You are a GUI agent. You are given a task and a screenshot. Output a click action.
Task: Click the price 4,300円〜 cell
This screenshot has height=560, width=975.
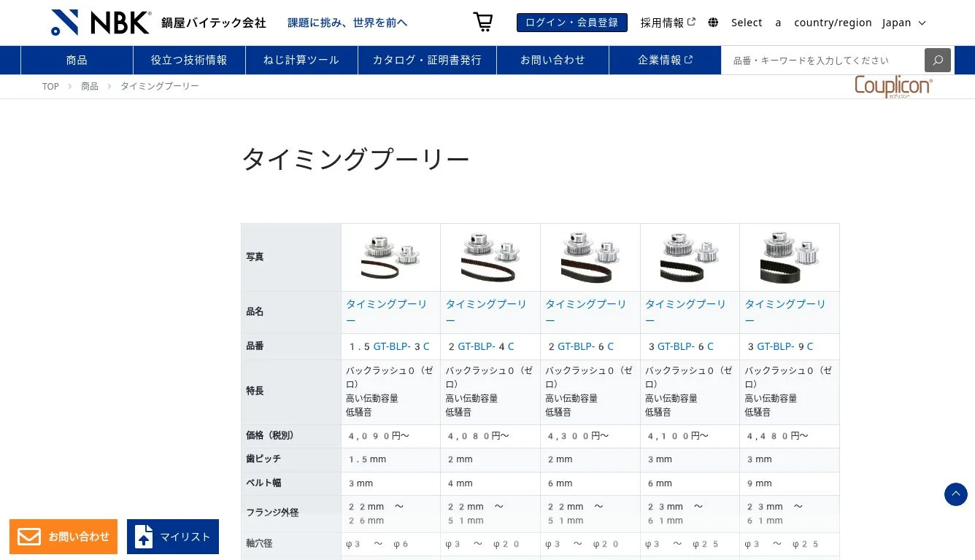[x=590, y=436]
